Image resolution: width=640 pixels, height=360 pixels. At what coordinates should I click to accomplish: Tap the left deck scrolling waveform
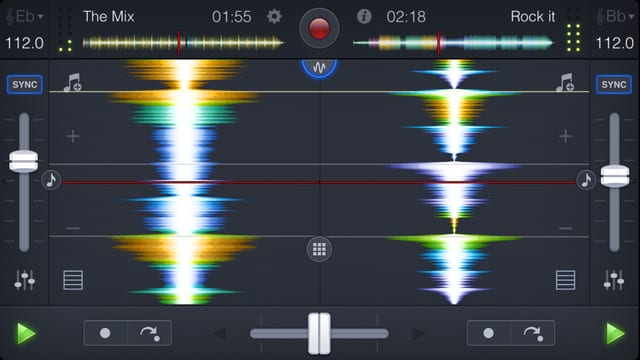pyautogui.click(x=184, y=182)
